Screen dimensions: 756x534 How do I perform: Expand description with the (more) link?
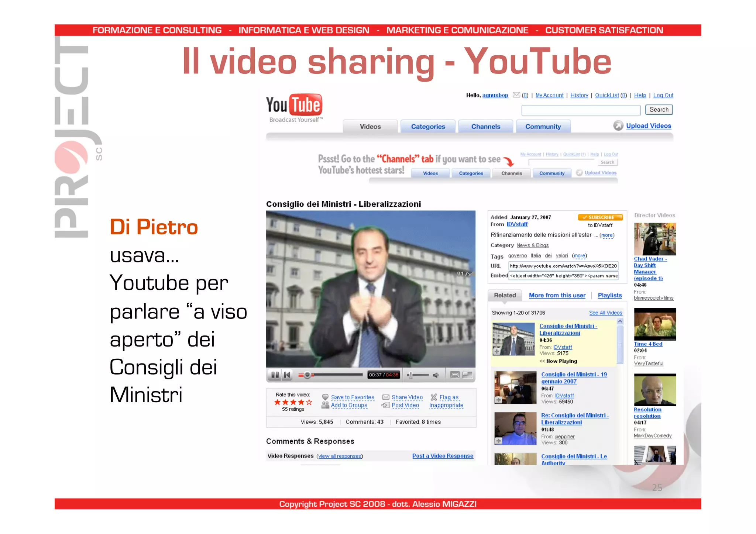pos(607,235)
